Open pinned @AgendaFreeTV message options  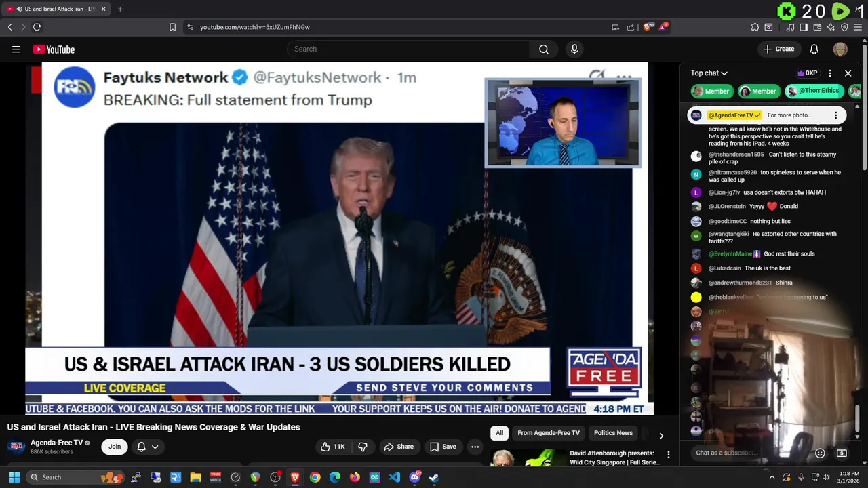[835, 115]
